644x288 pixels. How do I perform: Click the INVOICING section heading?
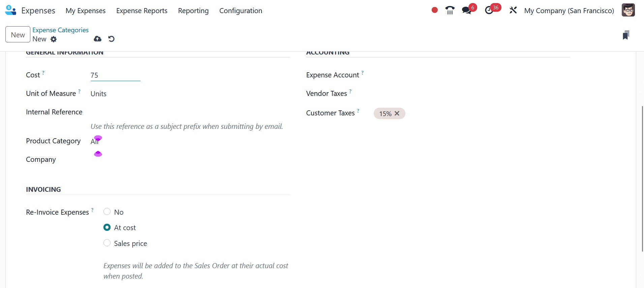pyautogui.click(x=43, y=189)
